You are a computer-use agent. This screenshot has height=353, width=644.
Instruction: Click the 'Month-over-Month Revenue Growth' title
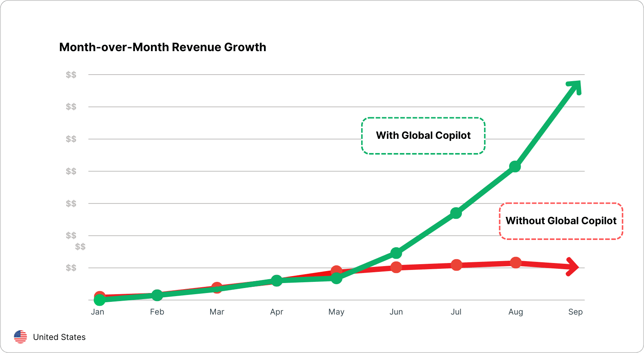coord(163,47)
